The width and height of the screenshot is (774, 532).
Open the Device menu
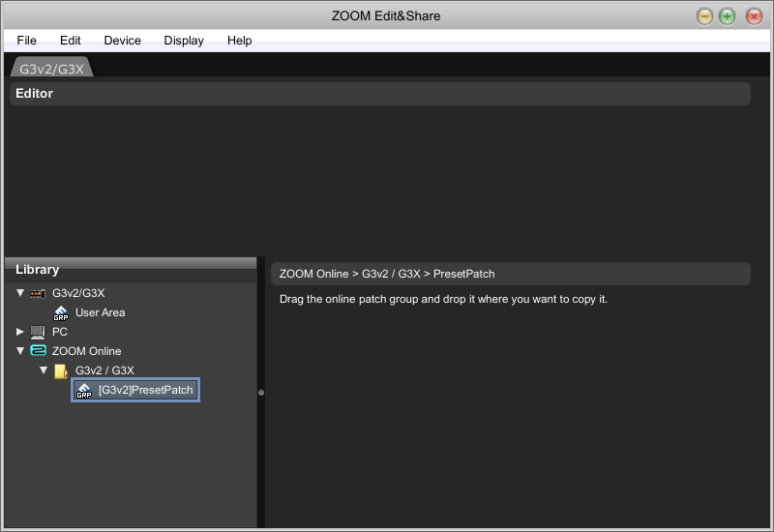pyautogui.click(x=123, y=41)
